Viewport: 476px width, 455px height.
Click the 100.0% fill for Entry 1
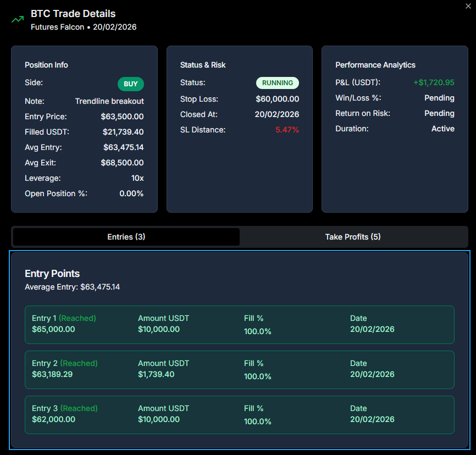257,331
